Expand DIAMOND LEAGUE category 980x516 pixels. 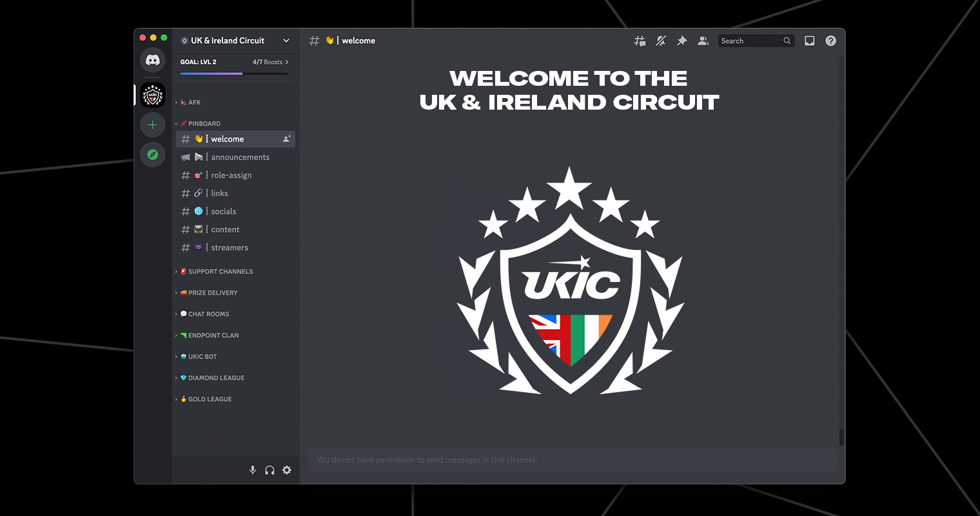pos(210,378)
